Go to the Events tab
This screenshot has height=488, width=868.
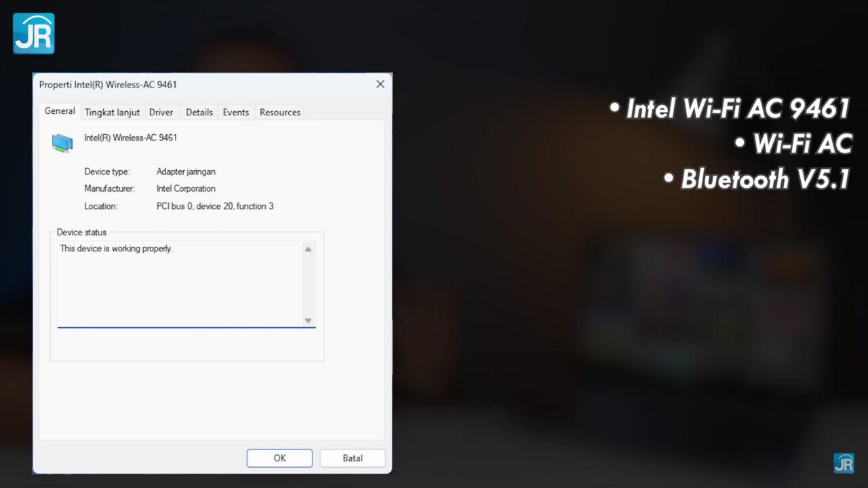click(x=236, y=113)
